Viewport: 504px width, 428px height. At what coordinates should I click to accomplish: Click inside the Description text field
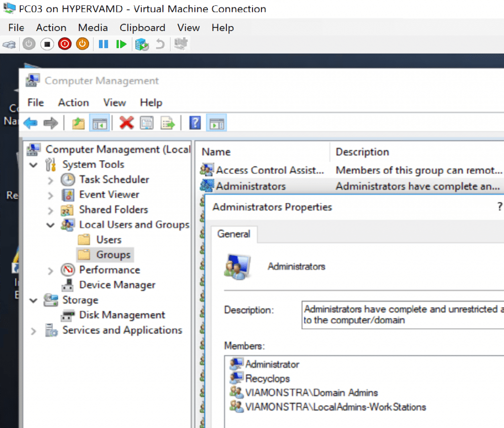401,315
